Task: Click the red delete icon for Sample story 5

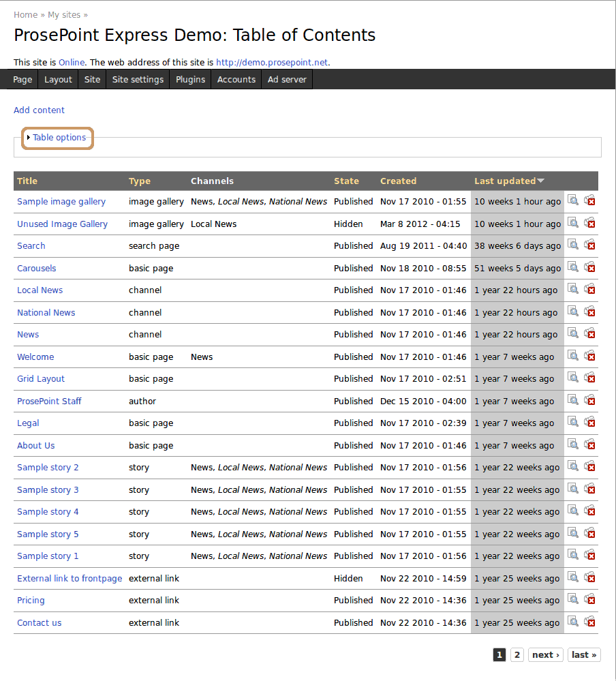Action: (x=589, y=533)
